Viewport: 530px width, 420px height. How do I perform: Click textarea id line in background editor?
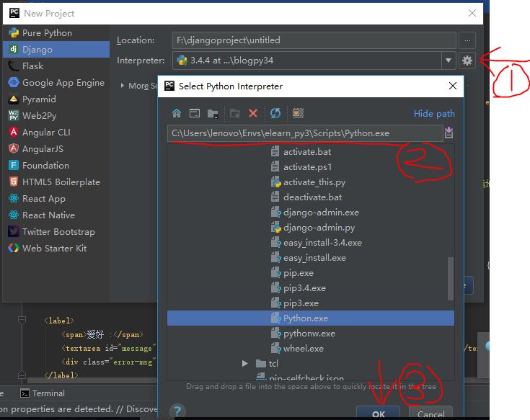pyautogui.click(x=108, y=348)
